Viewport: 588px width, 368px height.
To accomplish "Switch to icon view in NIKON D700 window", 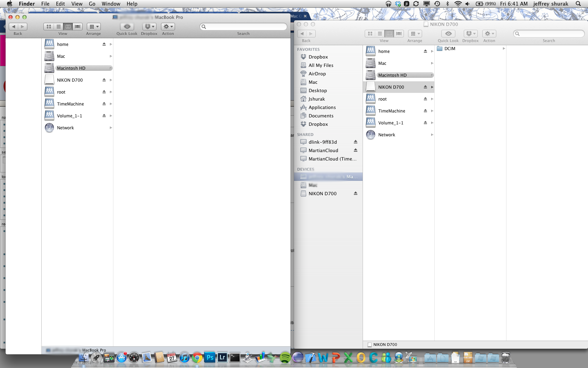I will (x=370, y=34).
